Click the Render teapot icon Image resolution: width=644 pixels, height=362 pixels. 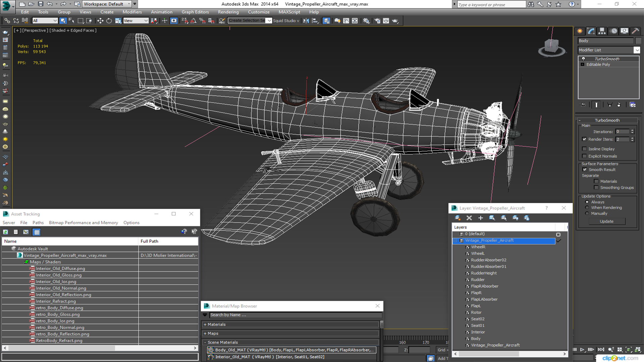click(x=395, y=21)
